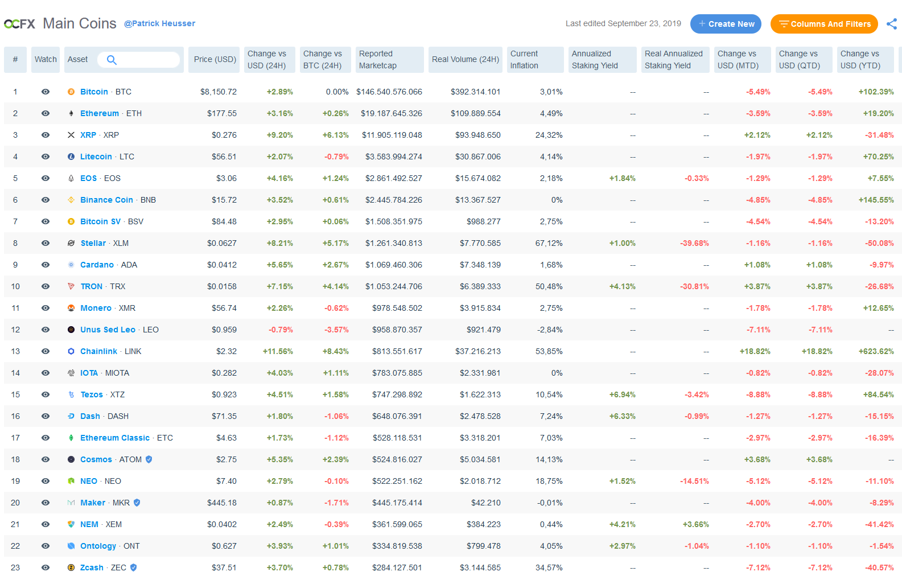
Task: Open the Columns And Filters panel
Action: coord(824,24)
